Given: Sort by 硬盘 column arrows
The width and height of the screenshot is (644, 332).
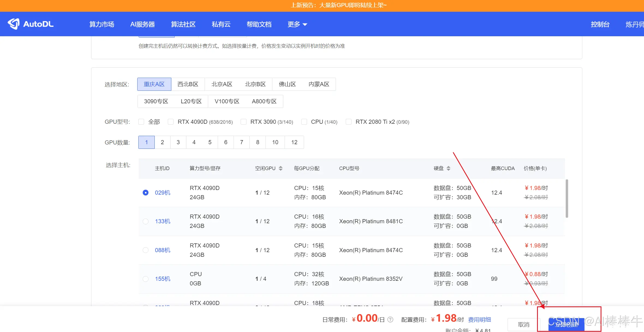Looking at the screenshot, I should click(x=448, y=168).
